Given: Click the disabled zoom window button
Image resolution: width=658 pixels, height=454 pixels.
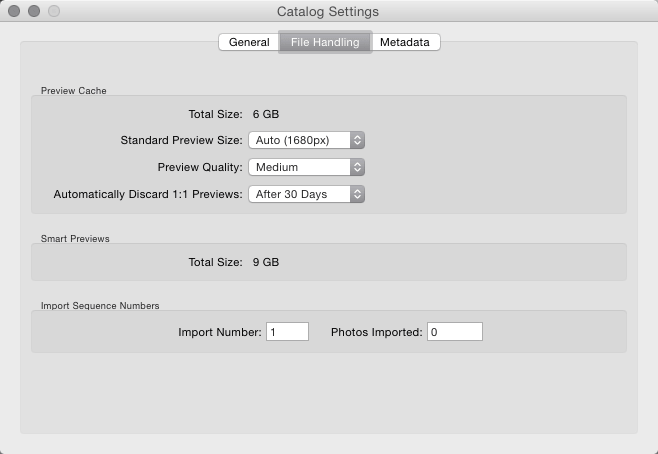Looking at the screenshot, I should (54, 11).
